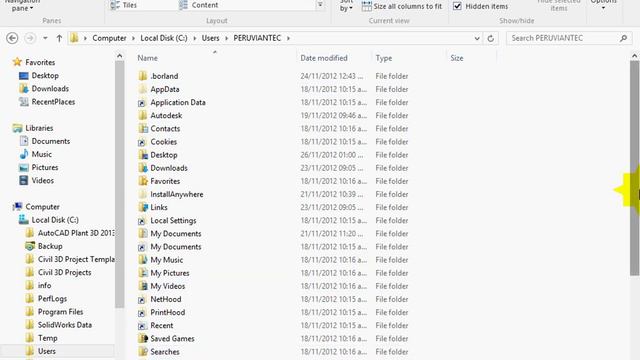Select the Saved Games folder icon

click(x=142, y=338)
